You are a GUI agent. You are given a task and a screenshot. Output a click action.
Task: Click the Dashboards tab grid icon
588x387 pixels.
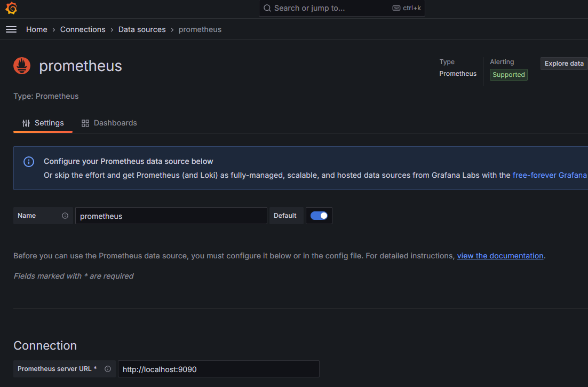85,123
